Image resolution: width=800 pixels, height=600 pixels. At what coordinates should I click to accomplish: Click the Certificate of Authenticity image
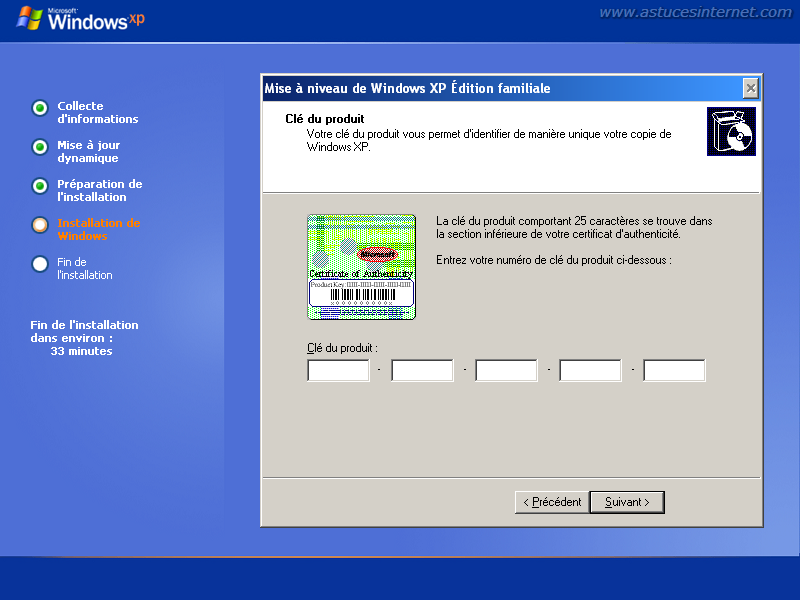361,267
